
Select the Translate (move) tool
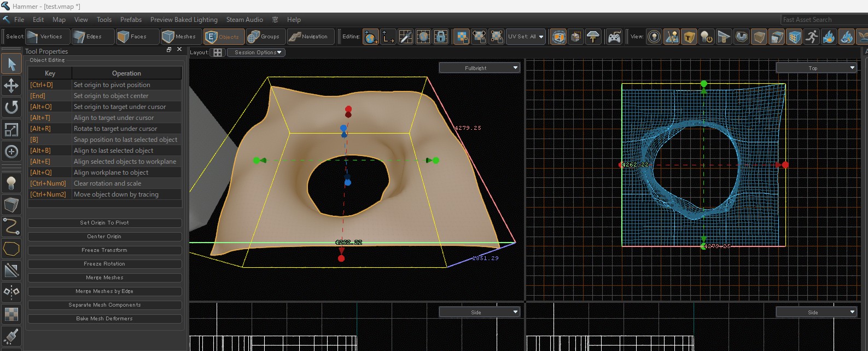pyautogui.click(x=11, y=86)
